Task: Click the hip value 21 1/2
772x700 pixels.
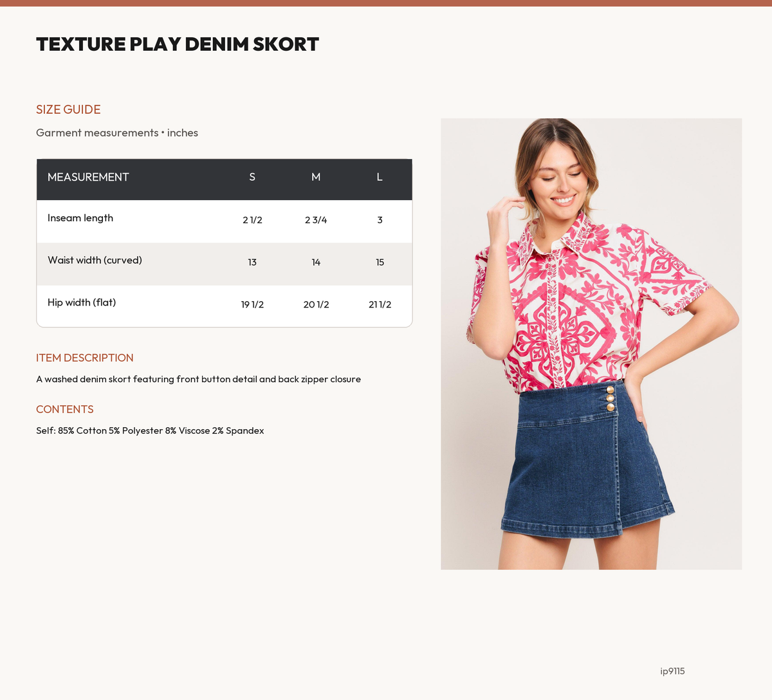Action: coord(380,304)
